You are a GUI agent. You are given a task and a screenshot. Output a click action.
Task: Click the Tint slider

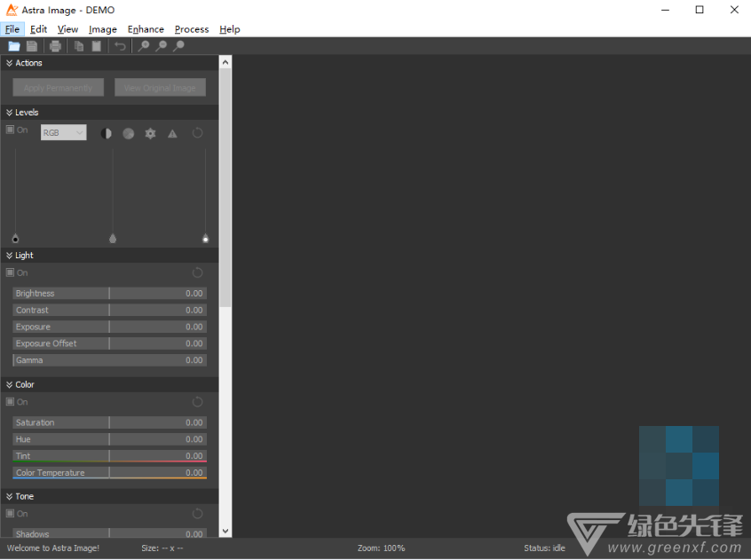point(110,456)
